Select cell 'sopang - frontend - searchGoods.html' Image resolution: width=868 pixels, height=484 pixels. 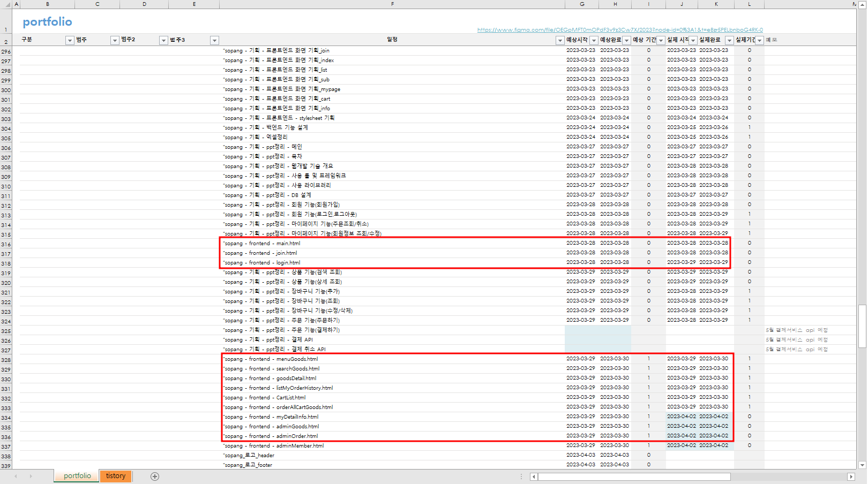tap(392, 369)
